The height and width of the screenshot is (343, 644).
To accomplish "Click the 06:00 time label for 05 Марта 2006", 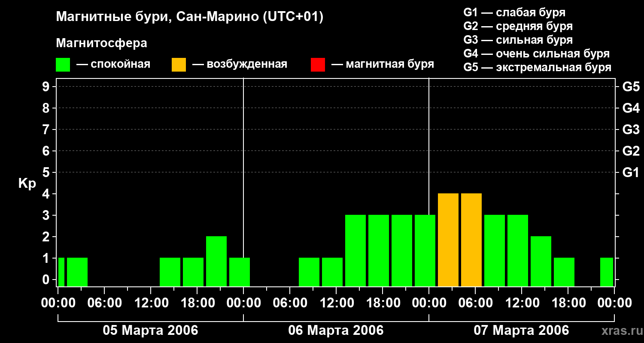I will tap(104, 303).
